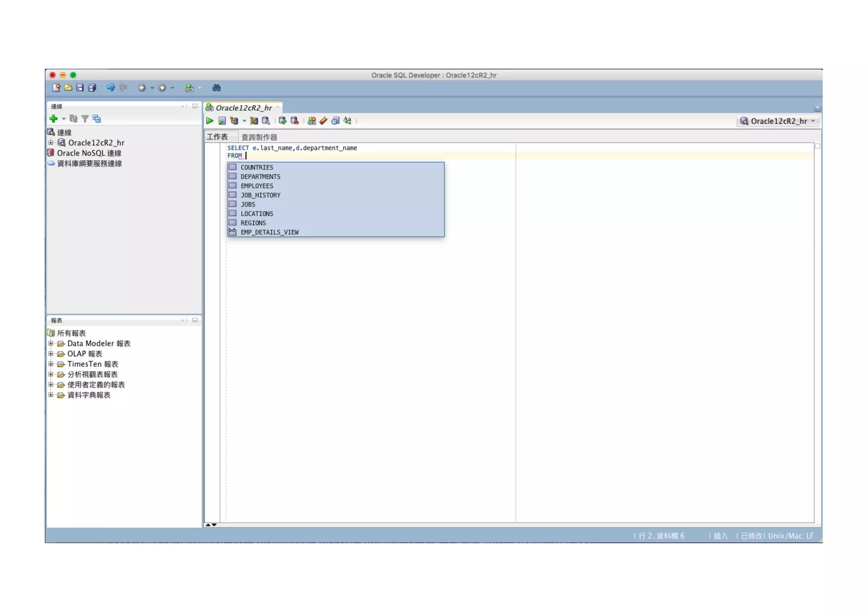The image size is (868, 613).
Task: Choose DEPARTMENTS from the completion list
Action: point(336,177)
